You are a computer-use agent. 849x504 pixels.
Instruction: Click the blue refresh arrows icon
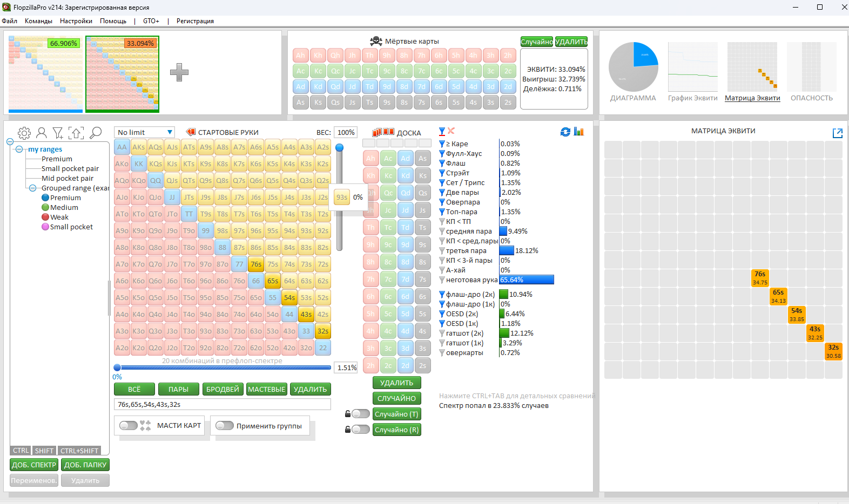pyautogui.click(x=565, y=132)
